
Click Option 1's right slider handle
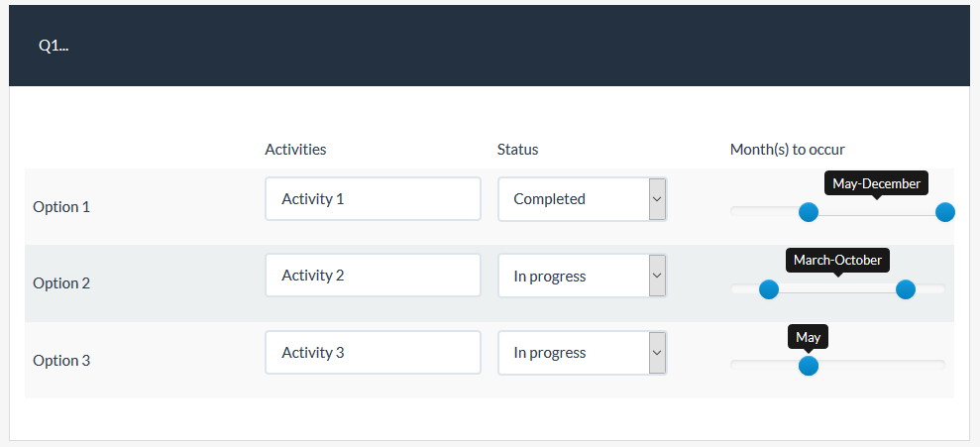point(944,212)
